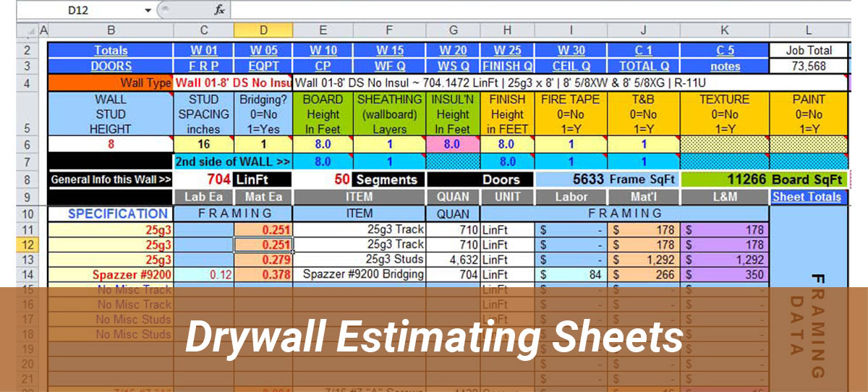
Task: Follow the WF Q link
Action: [x=390, y=66]
